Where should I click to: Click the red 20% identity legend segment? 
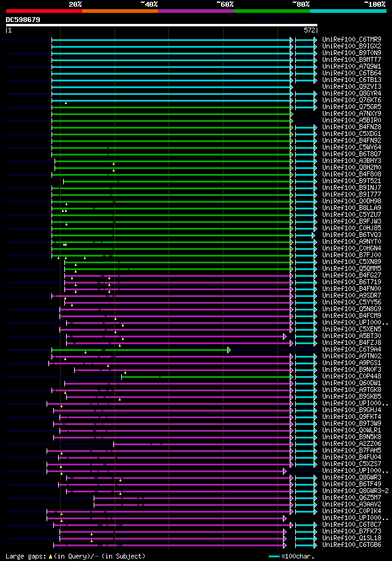coord(44,11)
